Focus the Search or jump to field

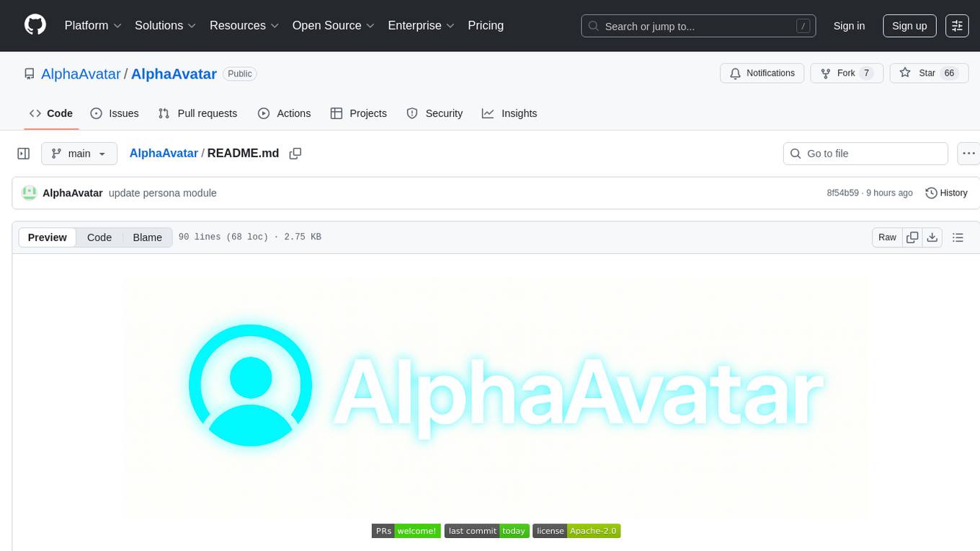(x=698, y=26)
